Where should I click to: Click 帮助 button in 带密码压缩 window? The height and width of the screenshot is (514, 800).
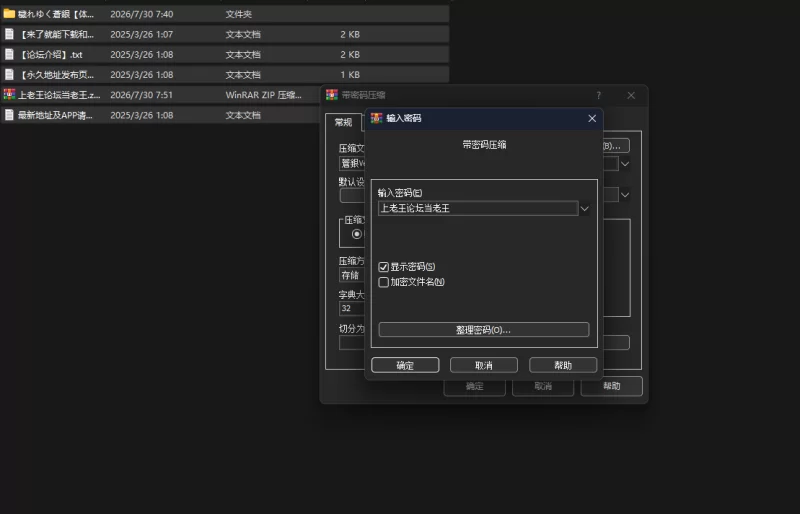tap(611, 386)
